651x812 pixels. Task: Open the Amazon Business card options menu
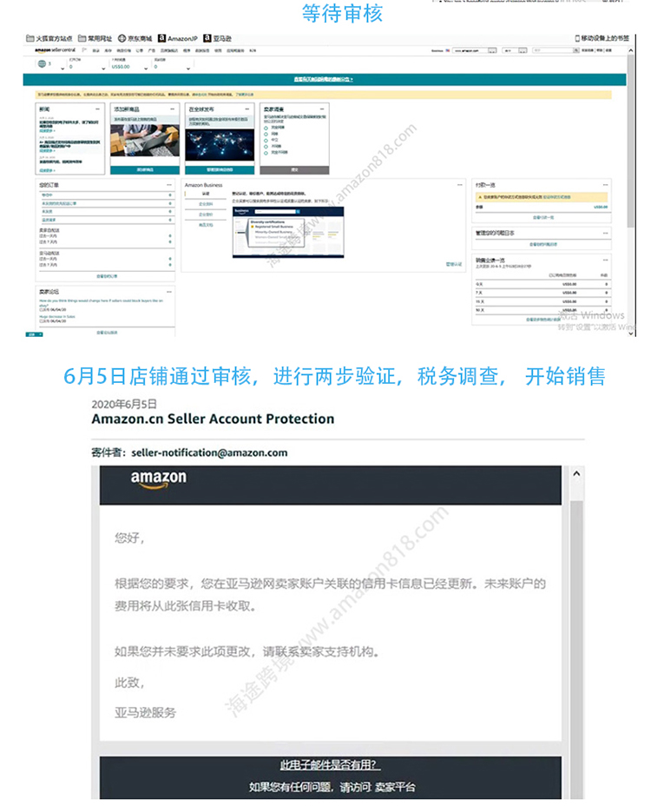click(x=459, y=185)
